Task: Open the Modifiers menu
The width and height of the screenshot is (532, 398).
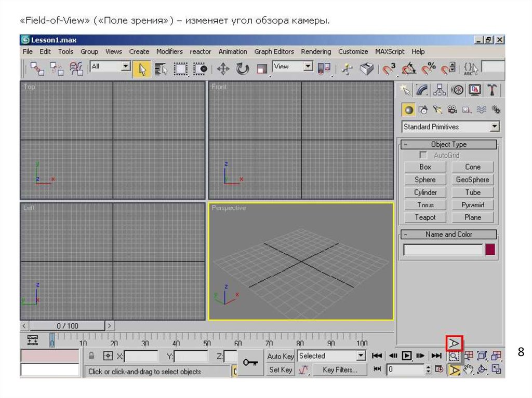Action: tap(169, 51)
